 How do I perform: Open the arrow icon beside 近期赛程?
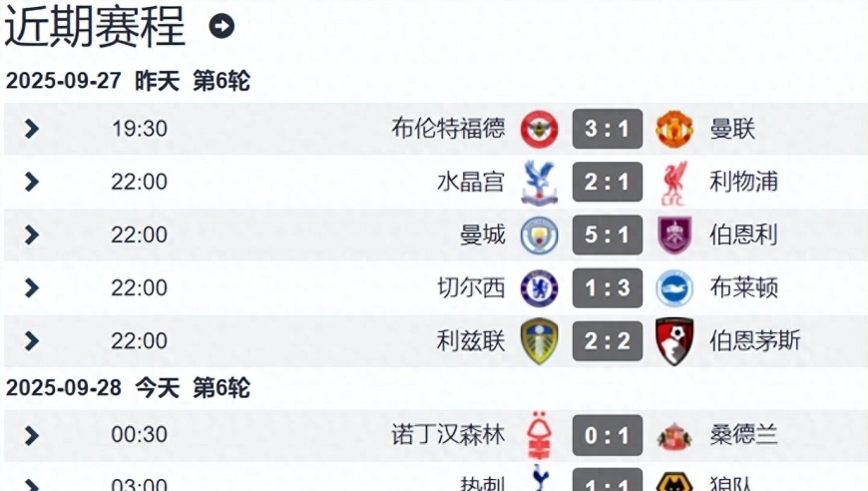click(x=221, y=26)
